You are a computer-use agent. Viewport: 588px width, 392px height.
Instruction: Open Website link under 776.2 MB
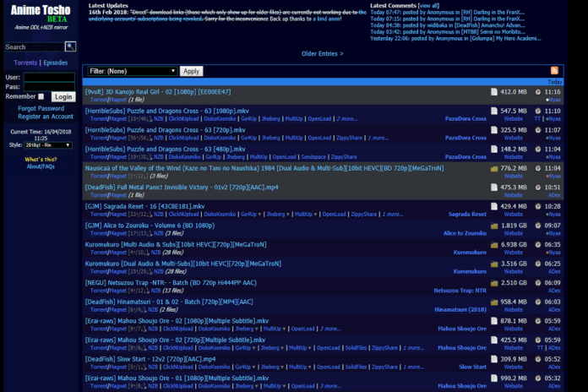(513, 177)
